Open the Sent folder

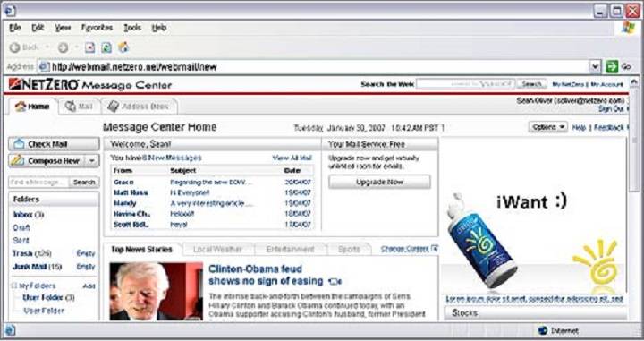(21, 241)
